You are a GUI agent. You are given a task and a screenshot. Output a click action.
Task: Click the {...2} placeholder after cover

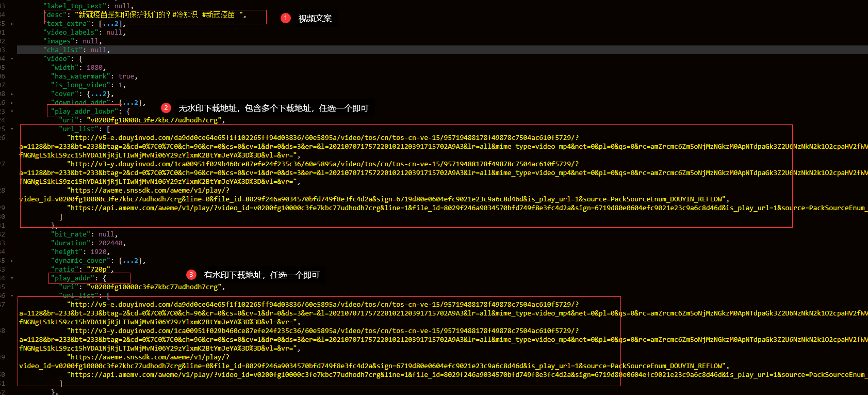98,94
